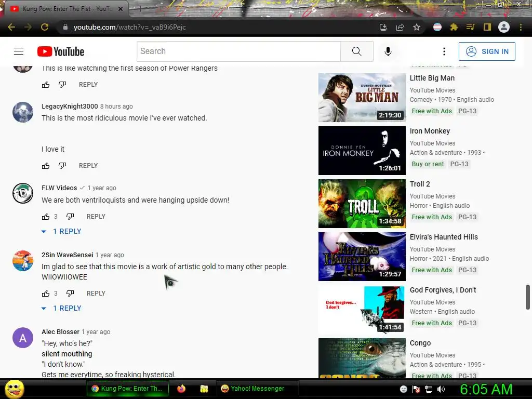Open 2Sin WaveSensei channel name link
This screenshot has height=399, width=532.
pyautogui.click(x=67, y=255)
